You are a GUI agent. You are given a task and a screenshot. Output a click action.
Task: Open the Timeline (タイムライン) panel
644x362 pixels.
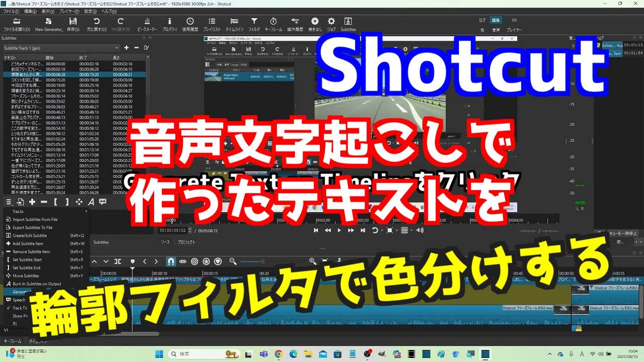tap(234, 24)
